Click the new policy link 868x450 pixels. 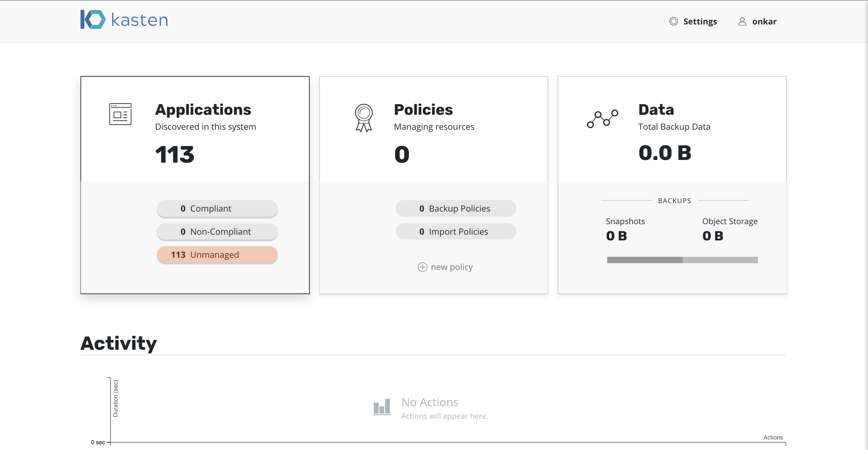(x=452, y=267)
